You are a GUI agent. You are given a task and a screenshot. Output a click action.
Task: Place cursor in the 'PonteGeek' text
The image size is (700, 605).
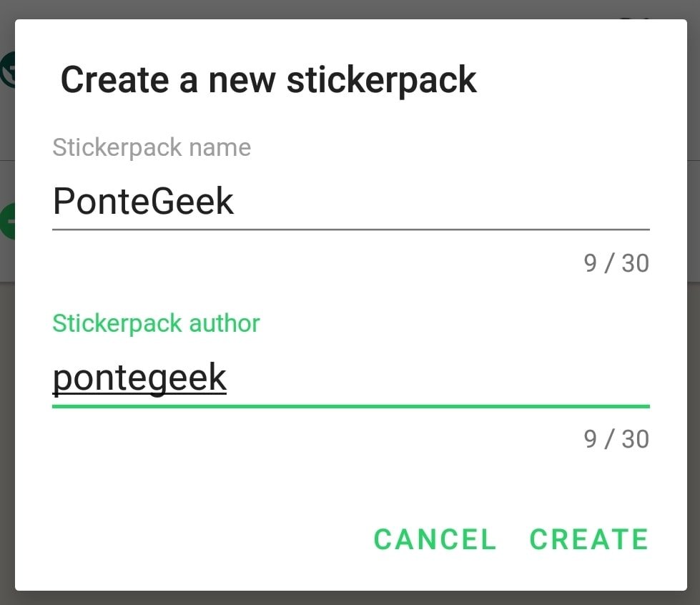143,202
